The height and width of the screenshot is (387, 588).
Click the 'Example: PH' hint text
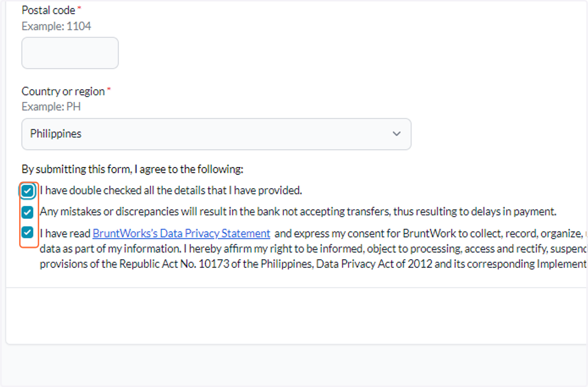51,107
